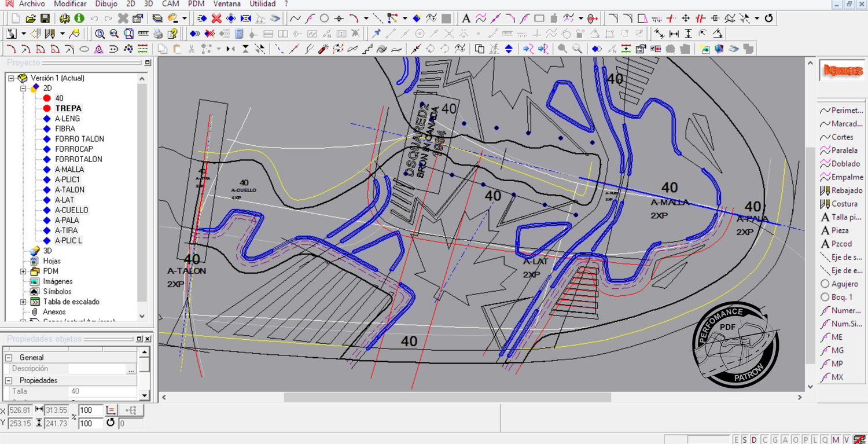Viewport: 868px width, 444px height.
Task: Toggle status bar indicator M
Action: [x=835, y=439]
